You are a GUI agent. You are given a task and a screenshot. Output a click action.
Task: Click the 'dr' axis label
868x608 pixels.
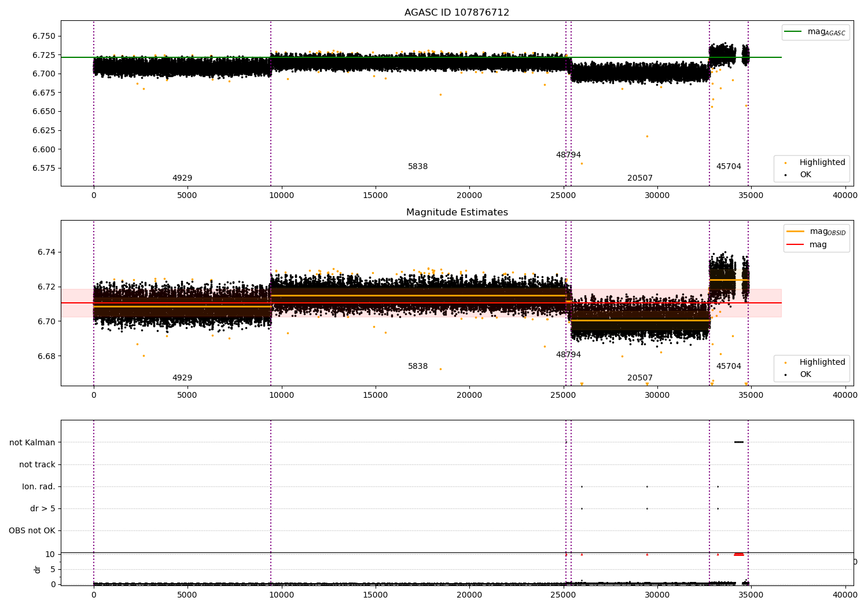[38, 569]
